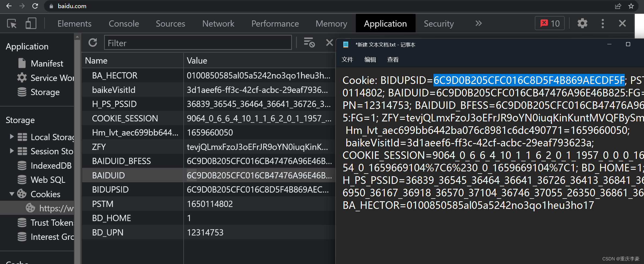Viewport: 644px width, 264px height.
Task: Select the Hm_lvt_aec699bb644 cookie row
Action: (209, 132)
